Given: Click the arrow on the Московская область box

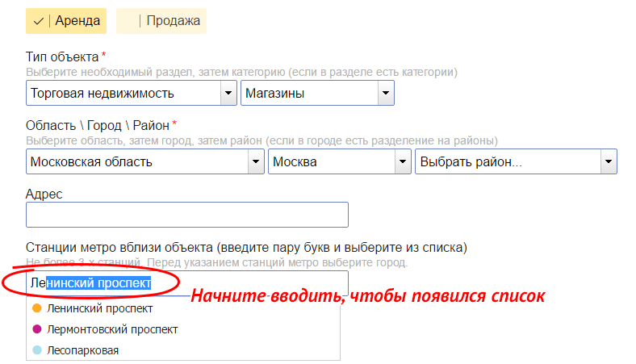Looking at the screenshot, I should tap(255, 162).
